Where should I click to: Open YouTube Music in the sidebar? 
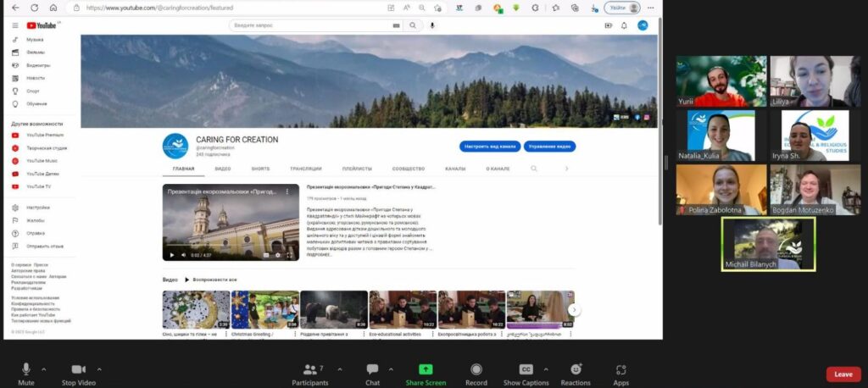click(36, 161)
